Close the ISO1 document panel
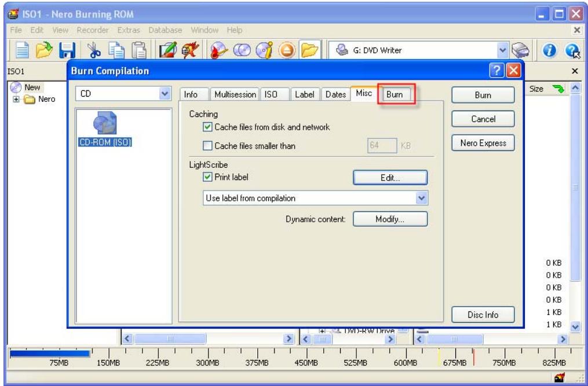 [575, 71]
